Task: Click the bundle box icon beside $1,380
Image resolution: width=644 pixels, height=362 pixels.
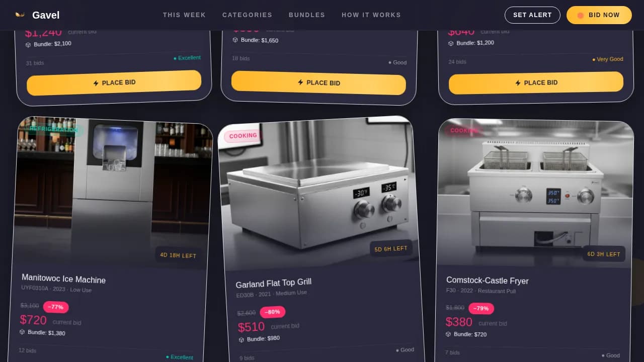Action: coord(22,332)
